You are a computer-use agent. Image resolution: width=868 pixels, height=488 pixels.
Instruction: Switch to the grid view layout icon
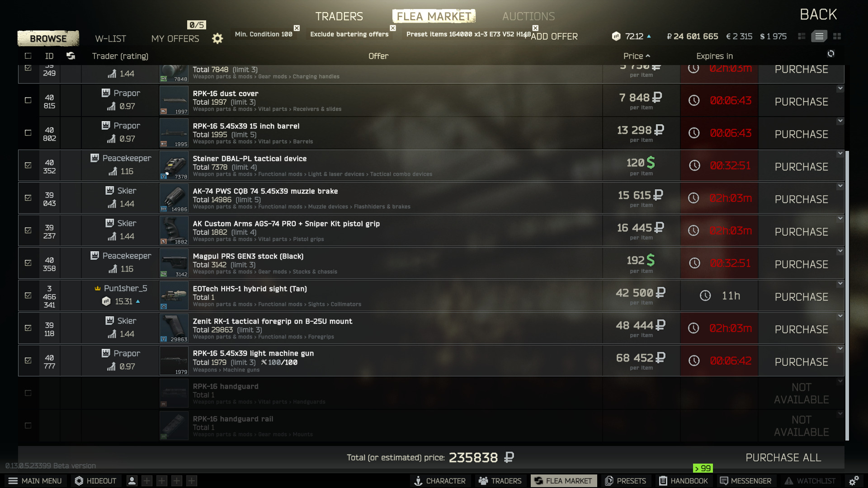(837, 36)
